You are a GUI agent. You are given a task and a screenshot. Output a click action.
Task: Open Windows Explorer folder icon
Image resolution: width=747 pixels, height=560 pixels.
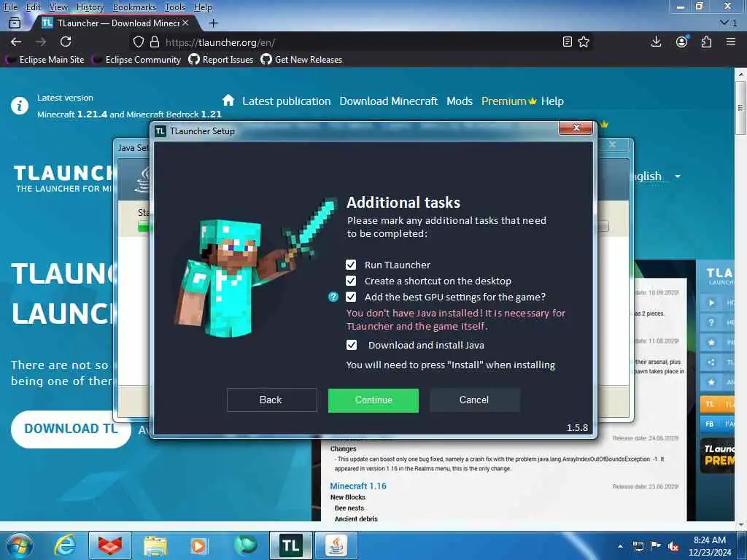[x=155, y=546]
